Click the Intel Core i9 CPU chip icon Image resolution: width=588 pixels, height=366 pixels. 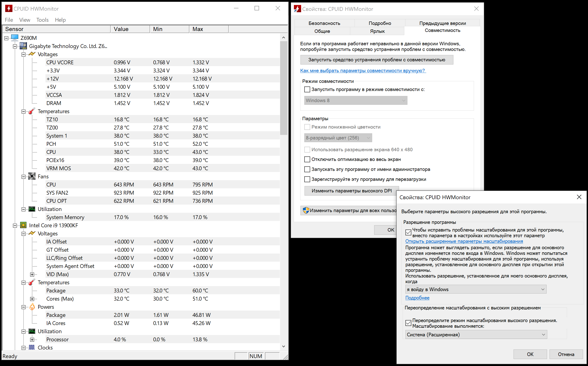pos(23,225)
